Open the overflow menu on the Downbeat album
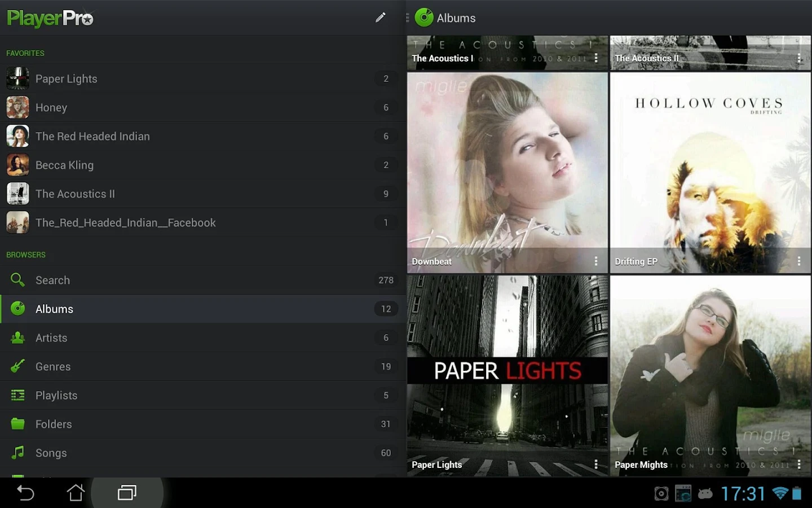This screenshot has width=812, height=508. (597, 261)
